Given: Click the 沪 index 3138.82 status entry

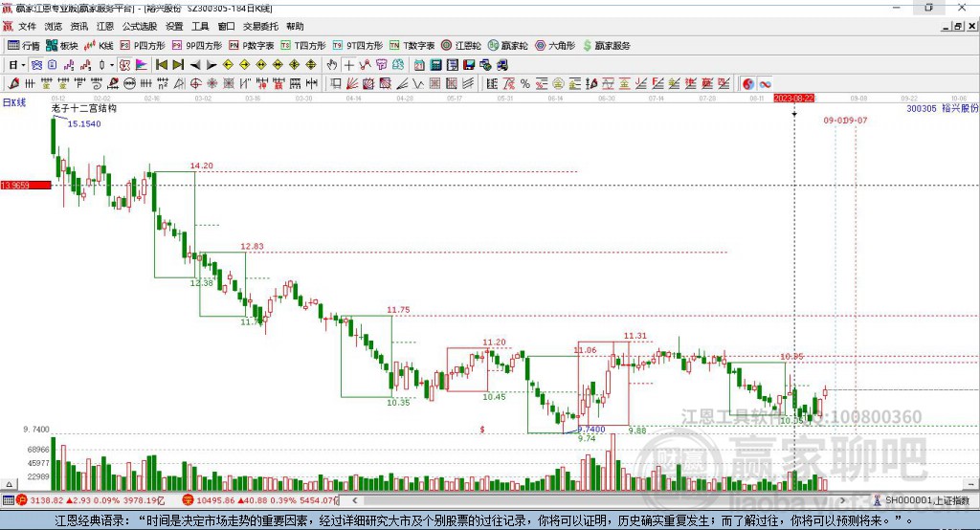Looking at the screenshot, I should tap(93, 500).
